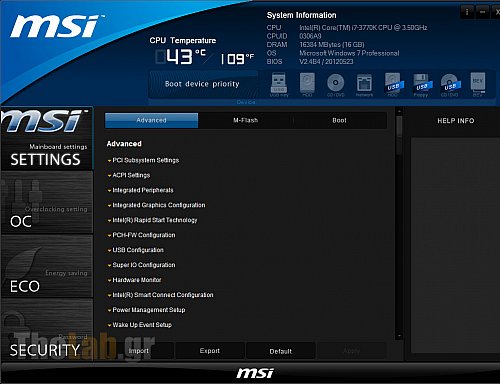Click the Default button
The image size is (500, 384).
click(281, 351)
